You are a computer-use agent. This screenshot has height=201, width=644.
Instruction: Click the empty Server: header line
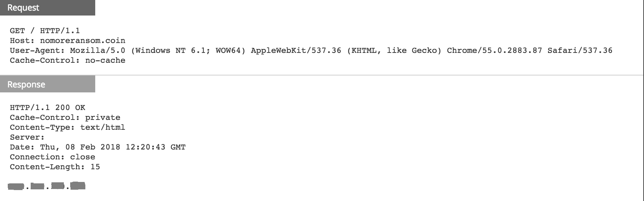tap(27, 137)
